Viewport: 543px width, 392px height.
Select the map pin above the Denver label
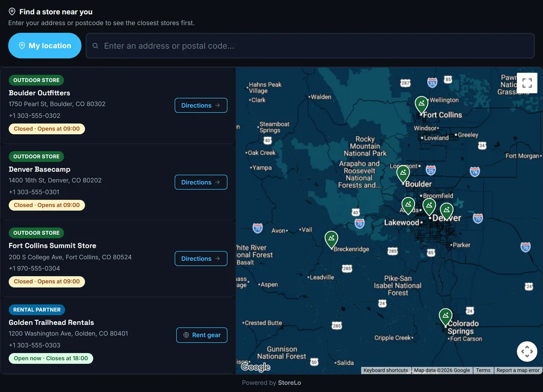tap(429, 207)
